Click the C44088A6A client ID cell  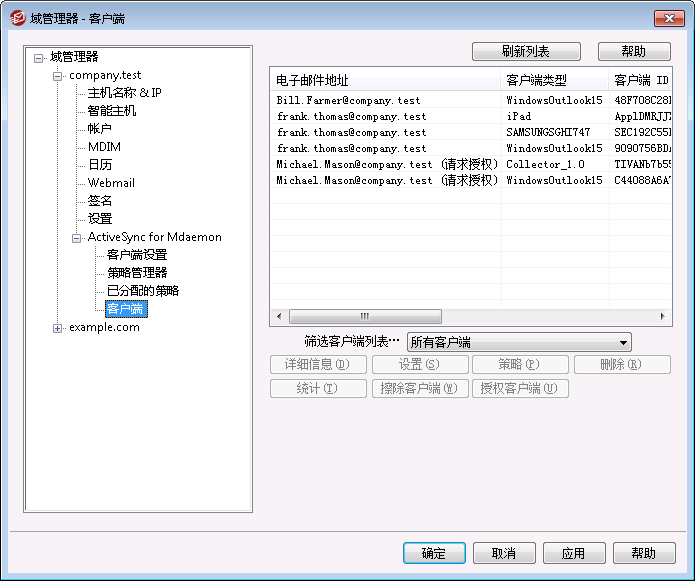tap(640, 180)
